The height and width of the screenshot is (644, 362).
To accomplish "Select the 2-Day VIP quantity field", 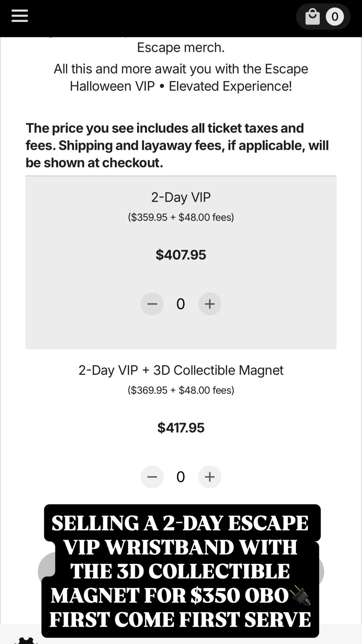I will (181, 304).
